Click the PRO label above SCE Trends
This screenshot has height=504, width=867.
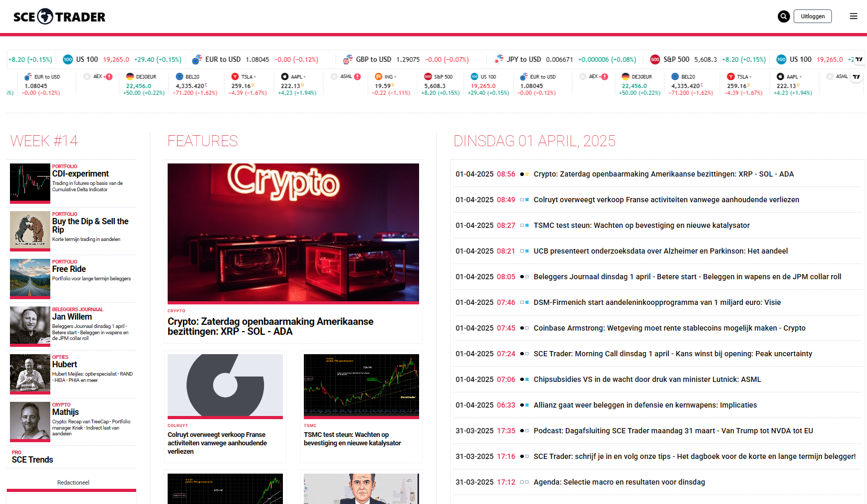click(16, 452)
